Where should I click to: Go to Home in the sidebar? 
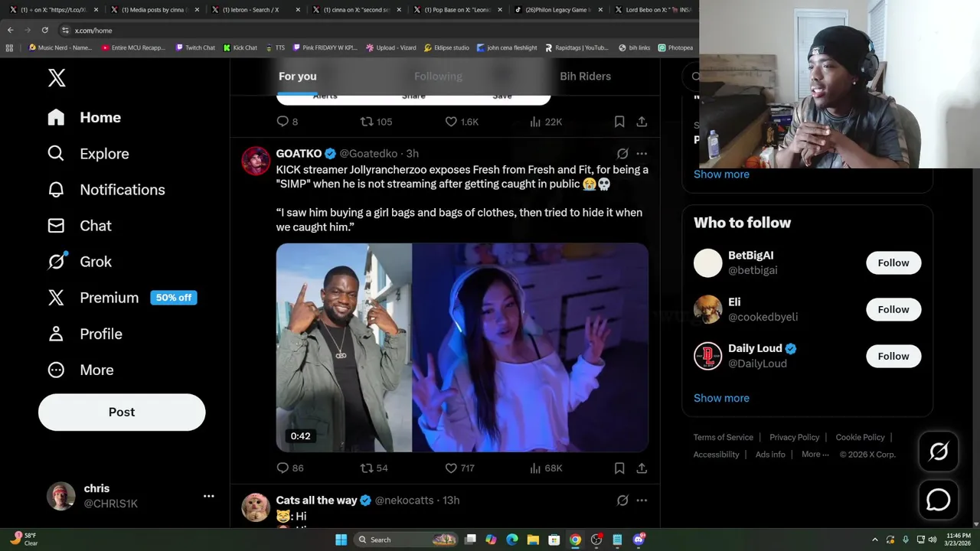[x=84, y=117]
